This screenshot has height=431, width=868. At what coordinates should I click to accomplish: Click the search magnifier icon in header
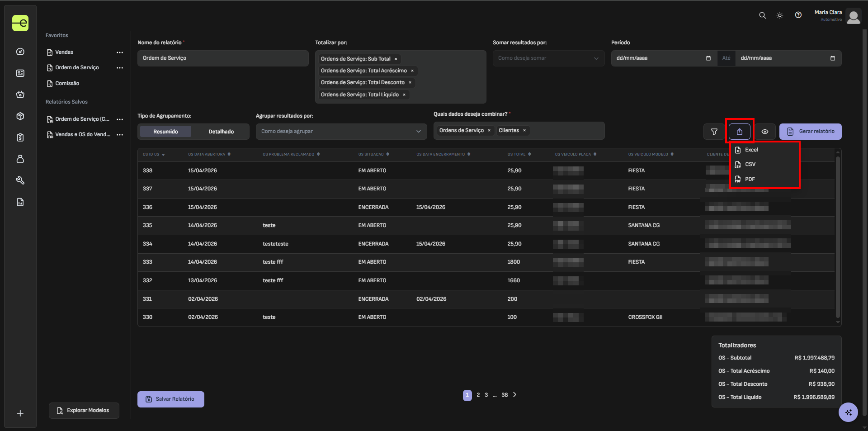click(x=762, y=15)
